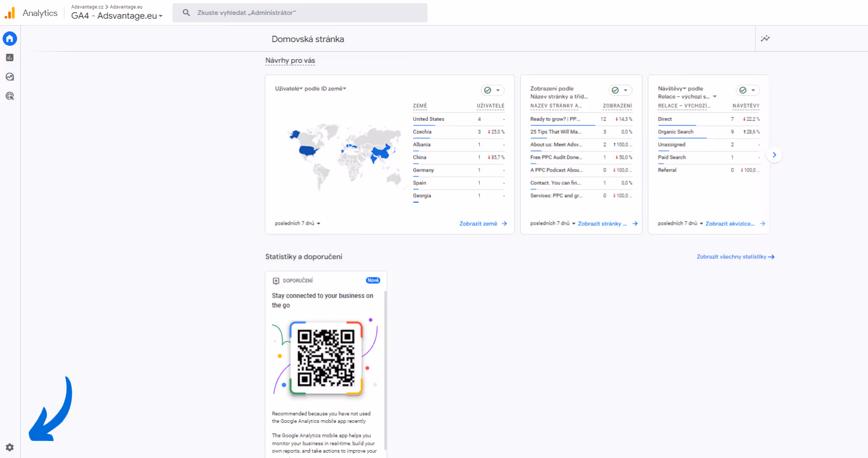This screenshot has height=458, width=868.
Task: Open the Uživatelé metric dropdown
Action: click(x=289, y=88)
